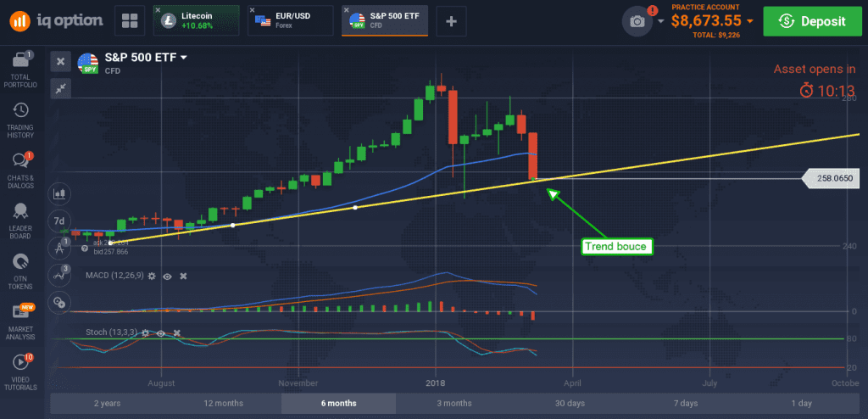The width and height of the screenshot is (868, 419).
Task: Select the 30 days time range
Action: [570, 403]
